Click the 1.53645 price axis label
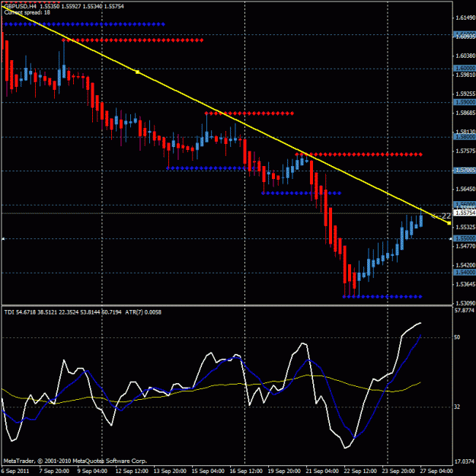 tap(465, 284)
